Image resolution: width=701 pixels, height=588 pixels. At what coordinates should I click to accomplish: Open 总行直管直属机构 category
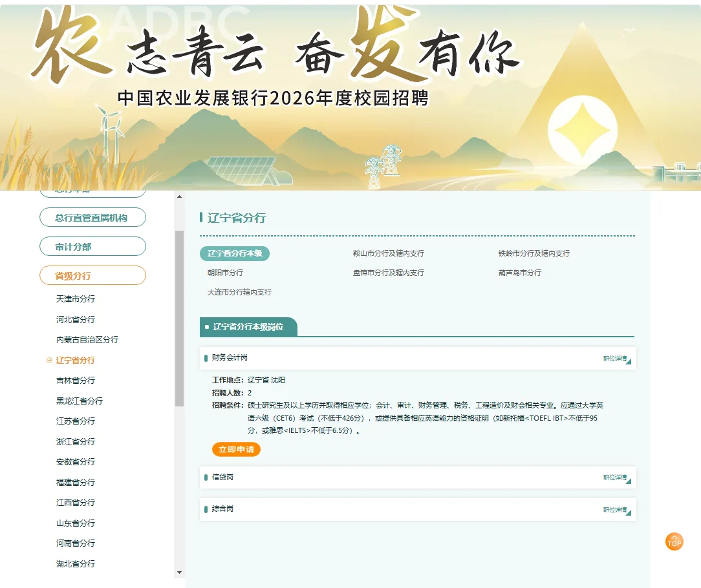pos(92,218)
